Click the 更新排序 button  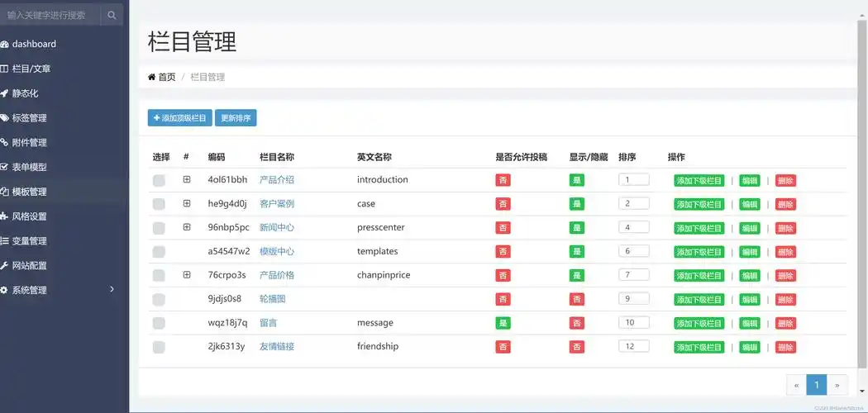(236, 118)
